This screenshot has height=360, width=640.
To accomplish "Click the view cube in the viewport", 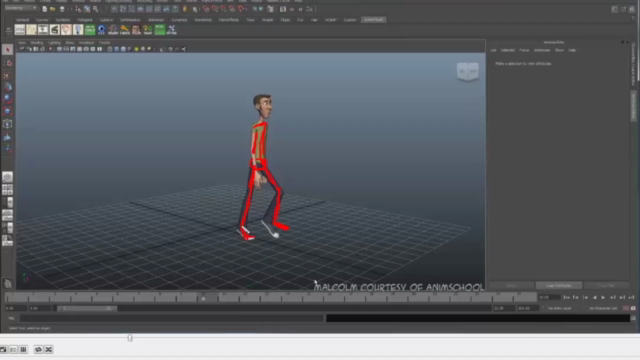I will pyautogui.click(x=468, y=72).
